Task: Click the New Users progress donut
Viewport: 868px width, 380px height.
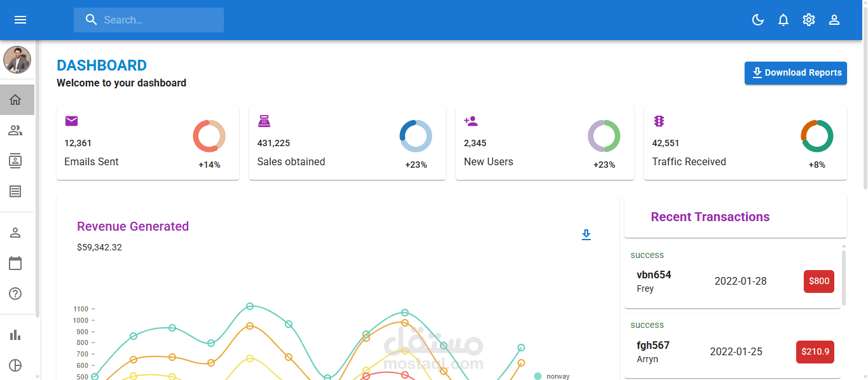Action: tap(604, 136)
